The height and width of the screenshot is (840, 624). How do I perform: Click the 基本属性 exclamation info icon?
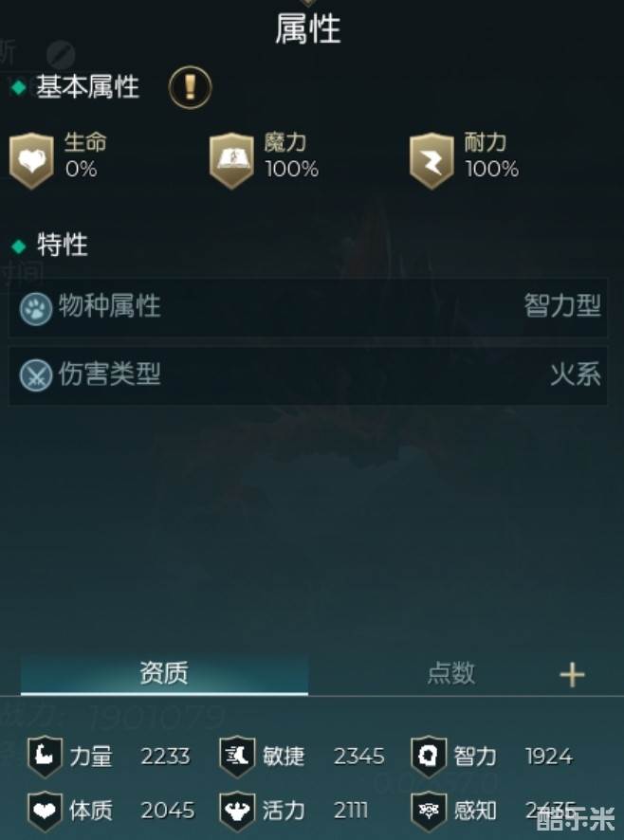click(x=190, y=87)
